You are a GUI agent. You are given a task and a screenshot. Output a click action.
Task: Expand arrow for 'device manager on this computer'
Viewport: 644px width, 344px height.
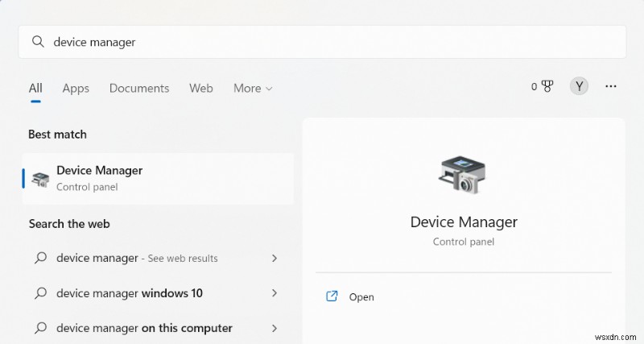pos(275,328)
